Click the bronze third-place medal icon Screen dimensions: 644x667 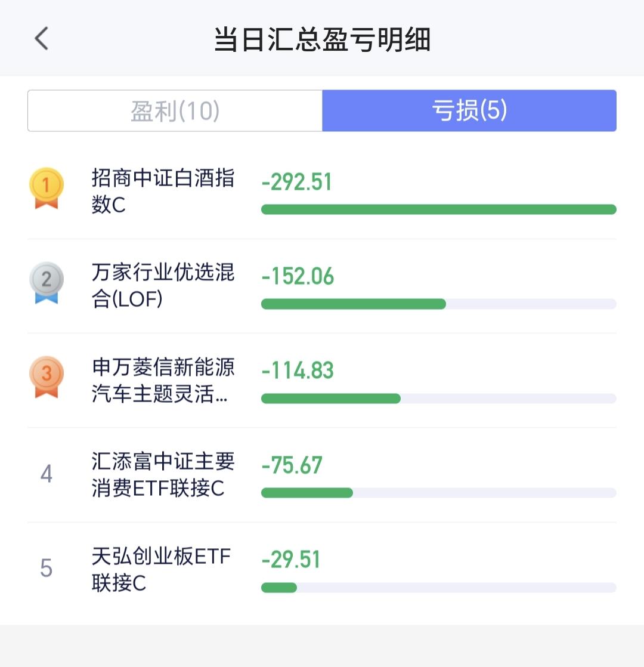tap(46, 377)
